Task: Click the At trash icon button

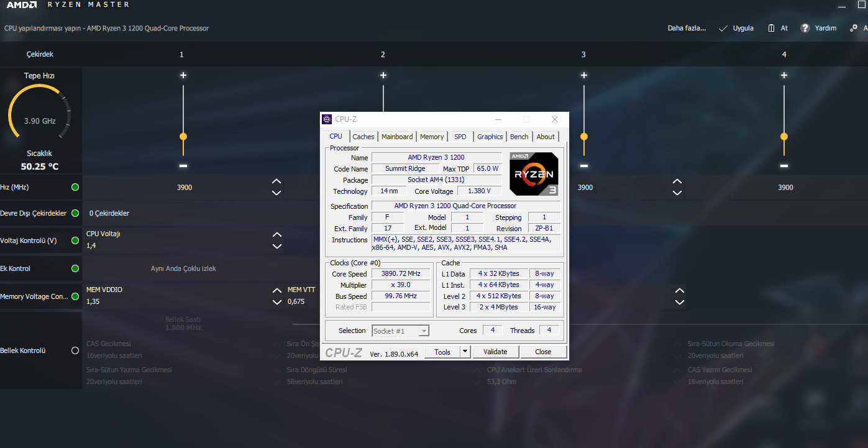Action: [777, 28]
